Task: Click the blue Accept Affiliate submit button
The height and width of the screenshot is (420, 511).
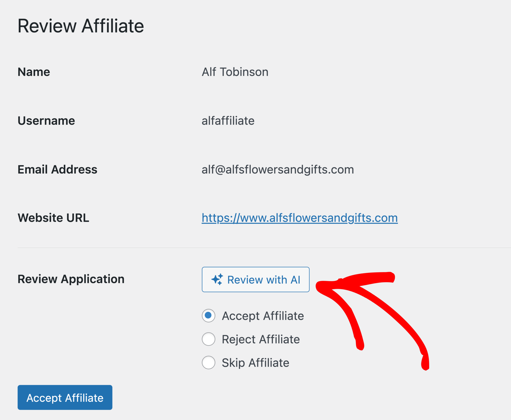Action: coord(65,397)
